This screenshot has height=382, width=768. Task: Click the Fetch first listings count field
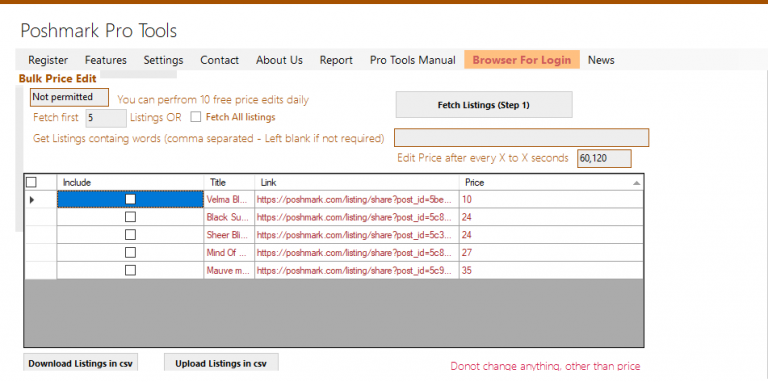[106, 118]
